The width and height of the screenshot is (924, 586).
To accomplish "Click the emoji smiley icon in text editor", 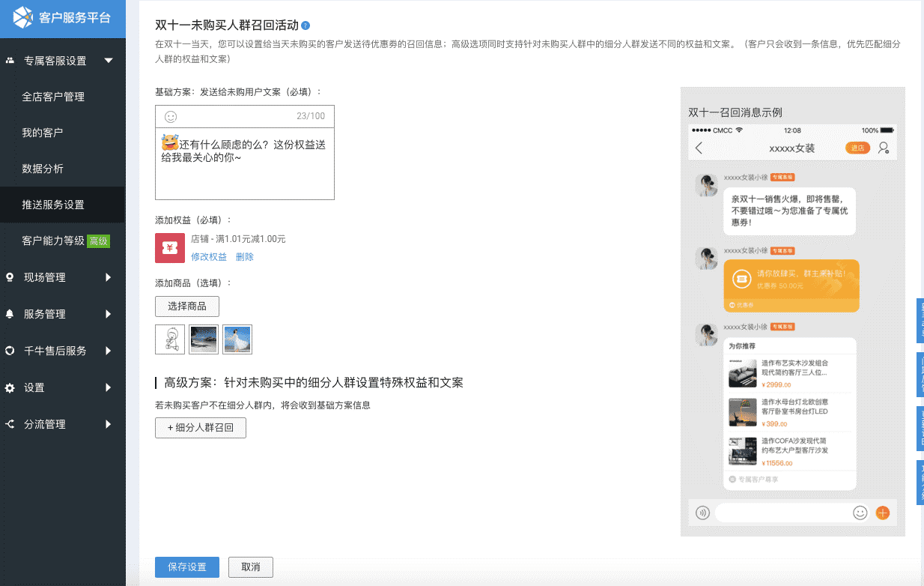I will (171, 117).
